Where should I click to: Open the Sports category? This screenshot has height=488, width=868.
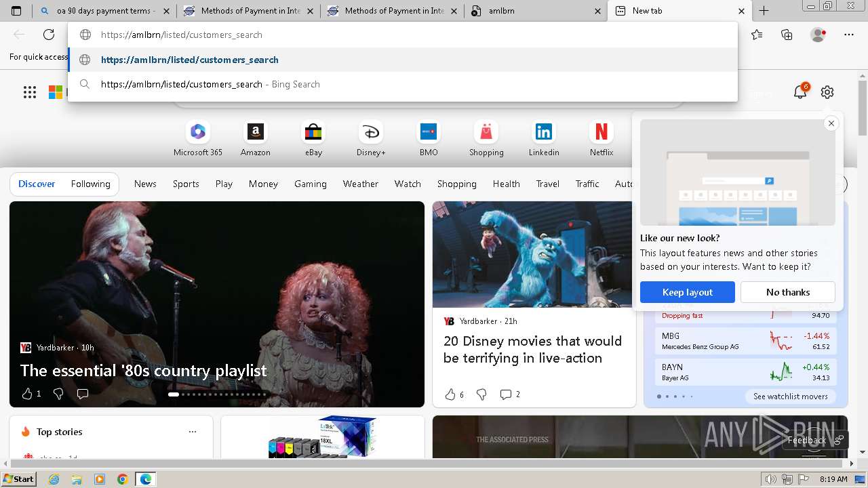coord(186,184)
